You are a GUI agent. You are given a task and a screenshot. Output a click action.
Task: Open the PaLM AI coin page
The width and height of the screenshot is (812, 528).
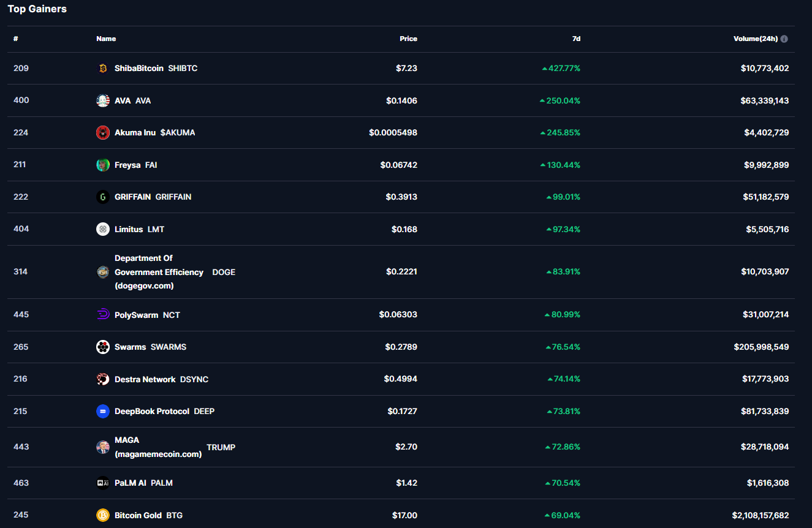click(x=131, y=483)
